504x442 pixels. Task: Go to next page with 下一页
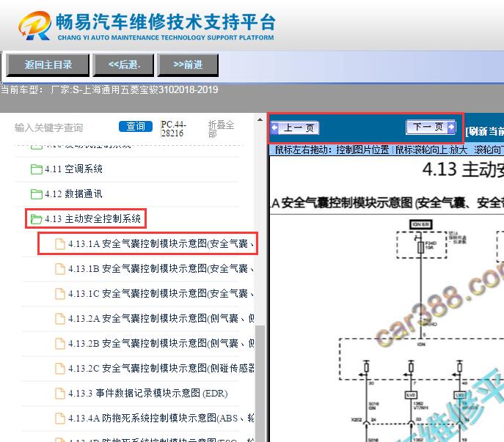pyautogui.click(x=431, y=127)
